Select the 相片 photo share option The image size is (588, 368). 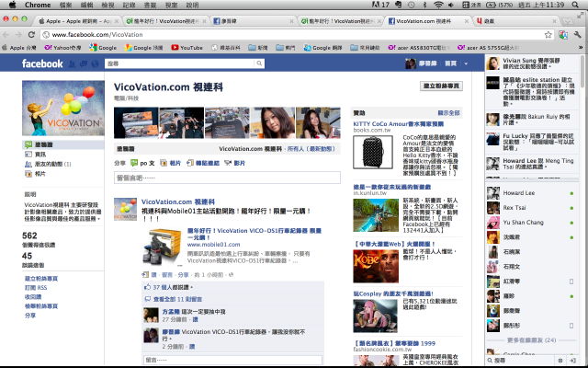tap(171, 163)
